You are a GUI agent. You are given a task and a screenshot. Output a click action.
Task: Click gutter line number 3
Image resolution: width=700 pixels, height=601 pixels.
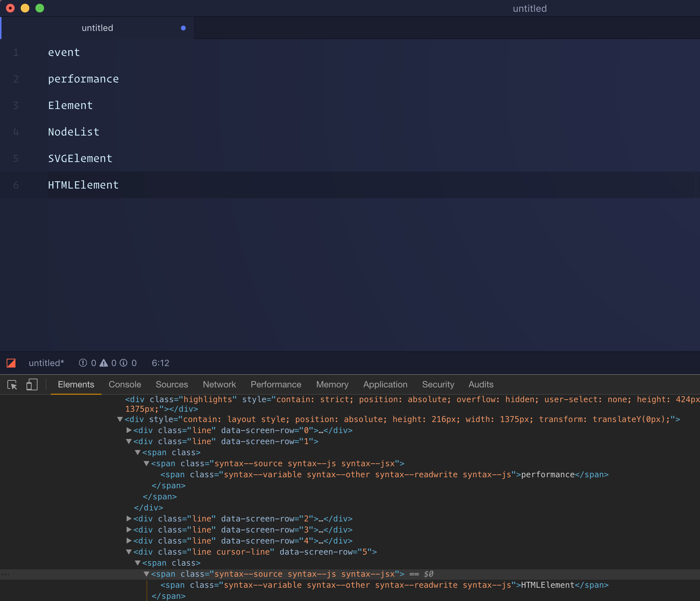(x=16, y=105)
